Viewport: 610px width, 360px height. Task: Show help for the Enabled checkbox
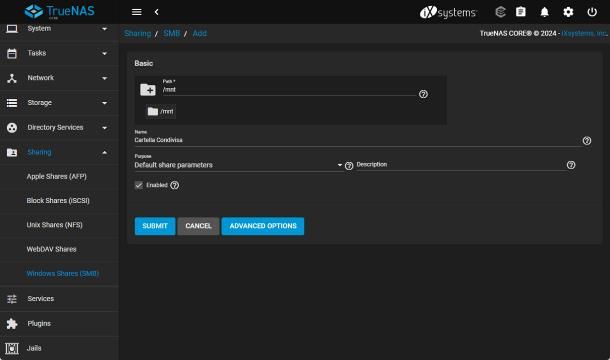175,185
